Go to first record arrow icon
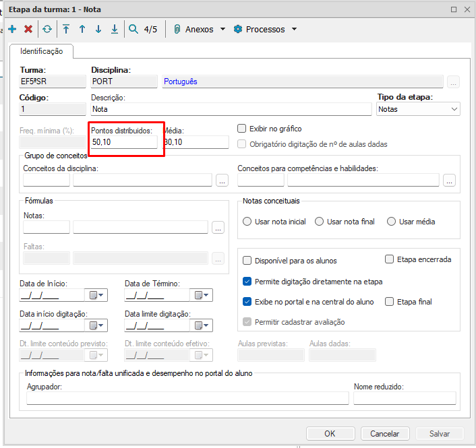Viewport: 476px width, 448px height. point(66,29)
